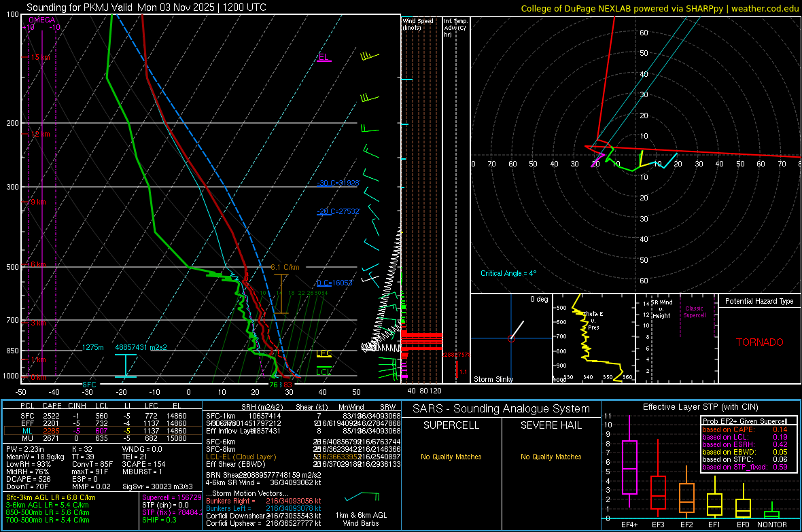Viewport: 802px width, 532px height.
Task: Click the Wind Speed (knots) panel header
Action: pos(418,24)
